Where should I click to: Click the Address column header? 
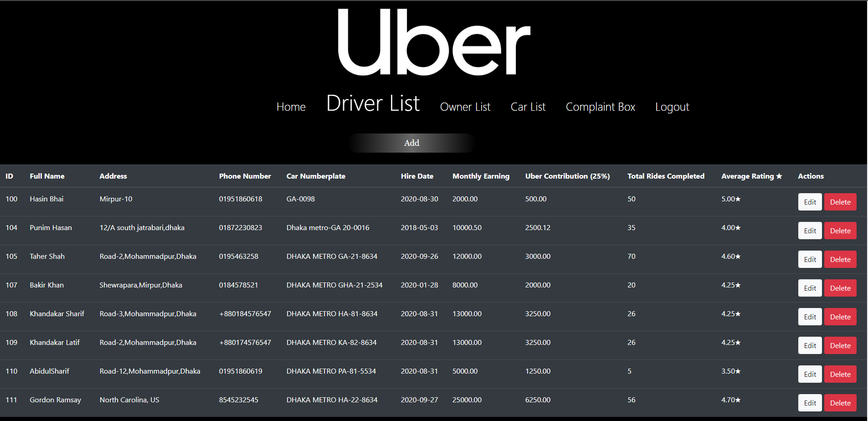tap(113, 176)
